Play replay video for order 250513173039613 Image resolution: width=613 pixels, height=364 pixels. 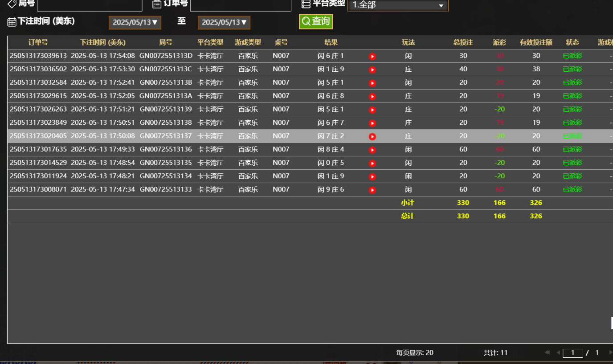coord(372,56)
